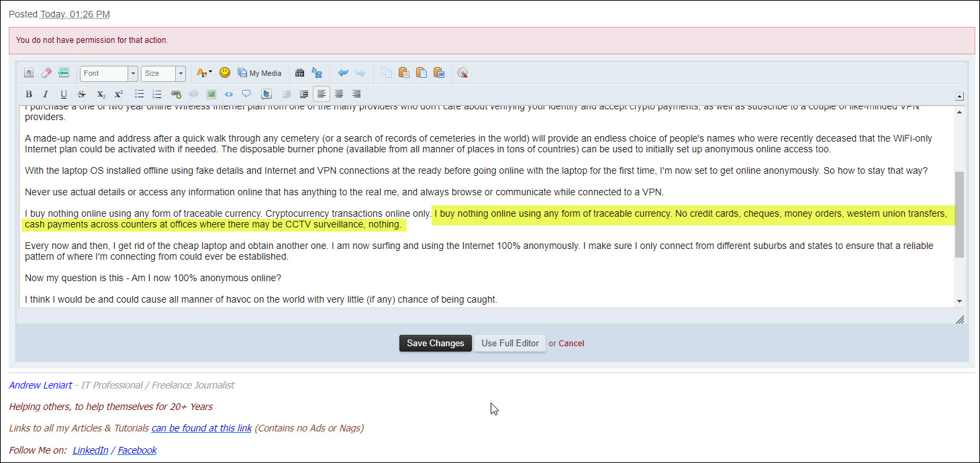Click the Copy icon
Image resolution: width=980 pixels, height=463 pixels.
386,73
